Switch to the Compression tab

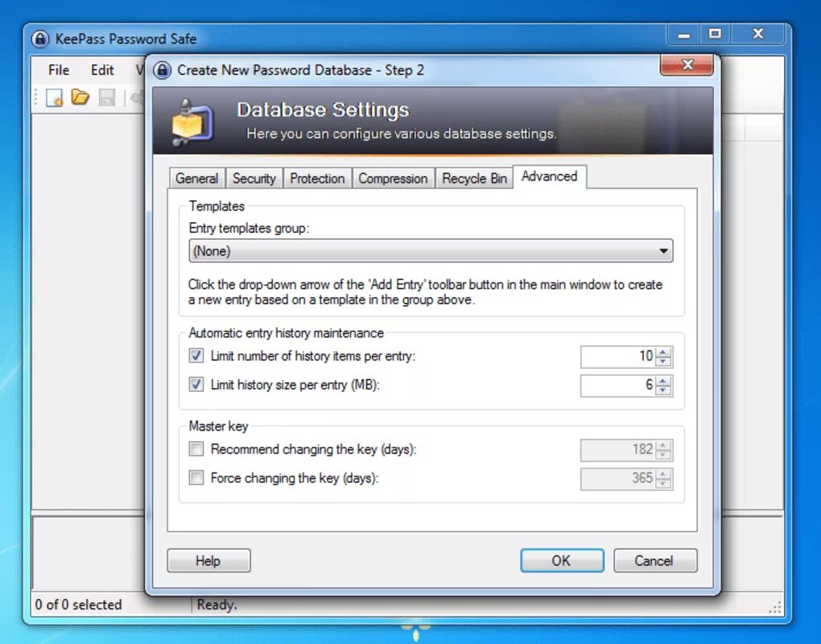pyautogui.click(x=394, y=179)
